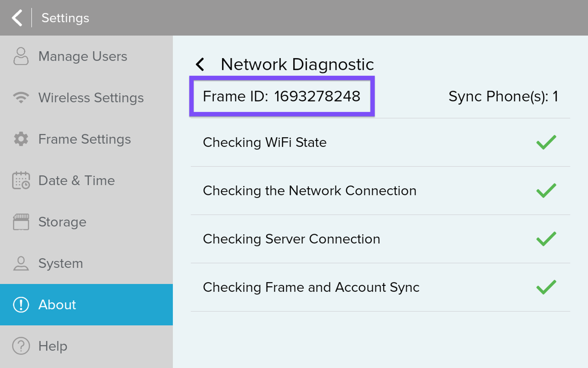Click the Manage Users person icon
Viewport: 588px width, 368px height.
point(21,56)
